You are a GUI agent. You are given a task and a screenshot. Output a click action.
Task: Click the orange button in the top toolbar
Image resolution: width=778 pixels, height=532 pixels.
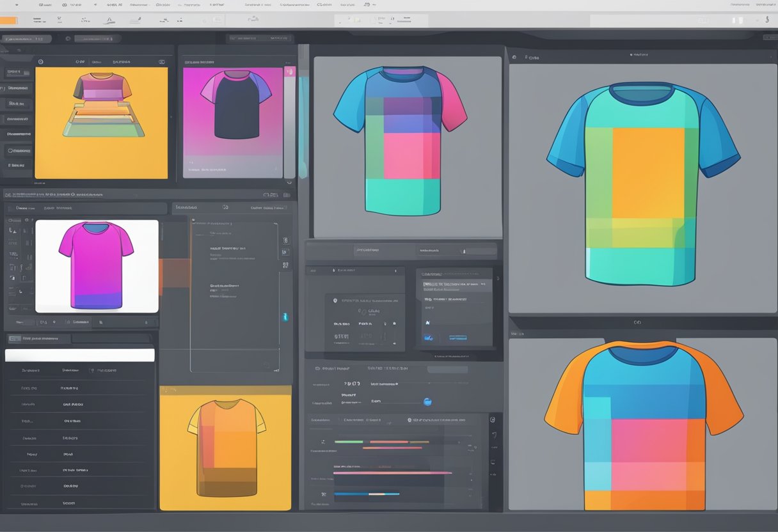9,21
